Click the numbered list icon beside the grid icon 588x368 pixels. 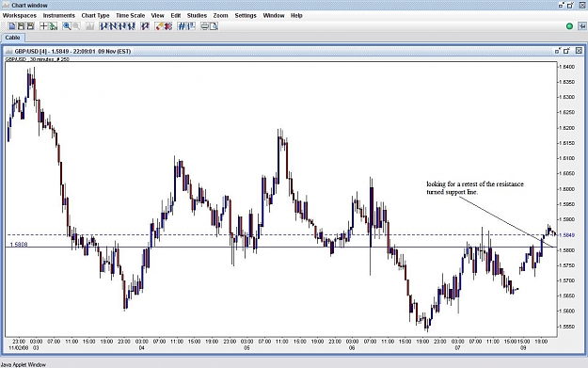pos(191,26)
